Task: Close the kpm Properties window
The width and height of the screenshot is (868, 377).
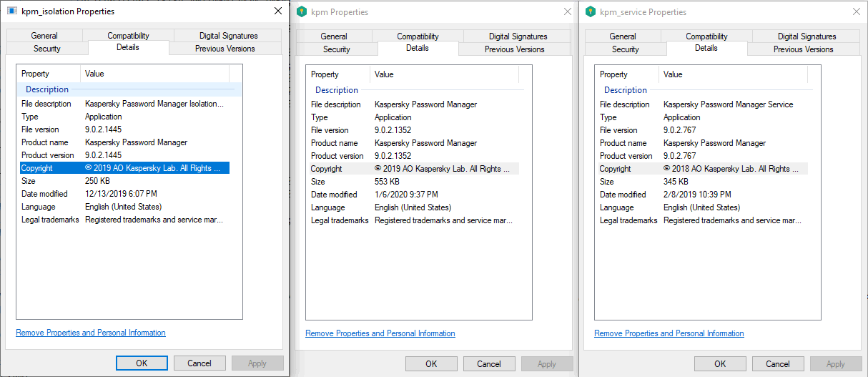Action: tap(567, 12)
